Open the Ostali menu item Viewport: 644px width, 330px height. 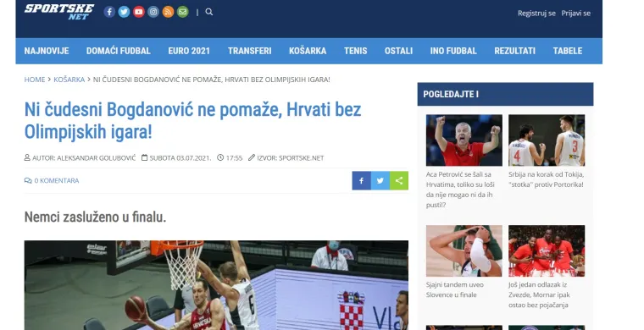(398, 51)
